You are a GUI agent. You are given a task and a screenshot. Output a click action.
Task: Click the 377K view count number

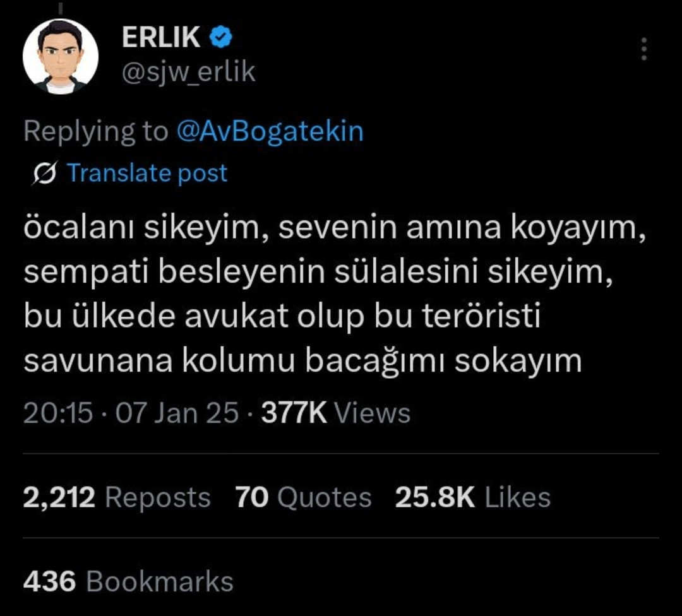pyautogui.click(x=294, y=413)
